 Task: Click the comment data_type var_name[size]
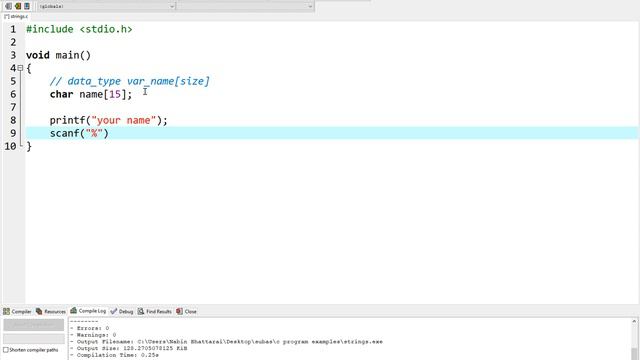[x=129, y=81]
